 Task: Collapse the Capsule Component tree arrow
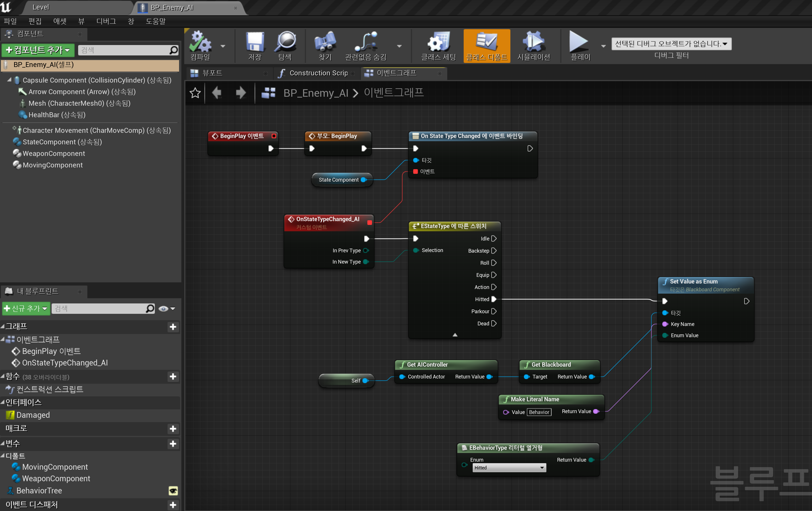(9, 80)
